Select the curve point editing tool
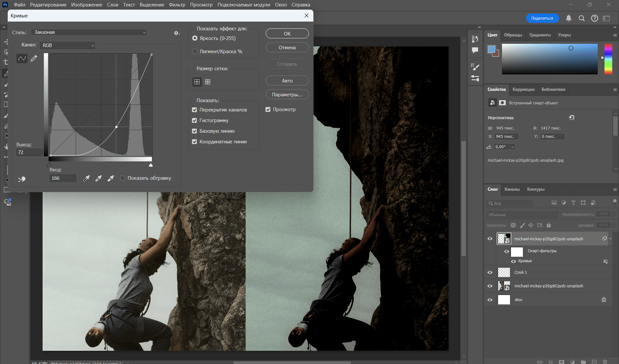 [x=22, y=58]
